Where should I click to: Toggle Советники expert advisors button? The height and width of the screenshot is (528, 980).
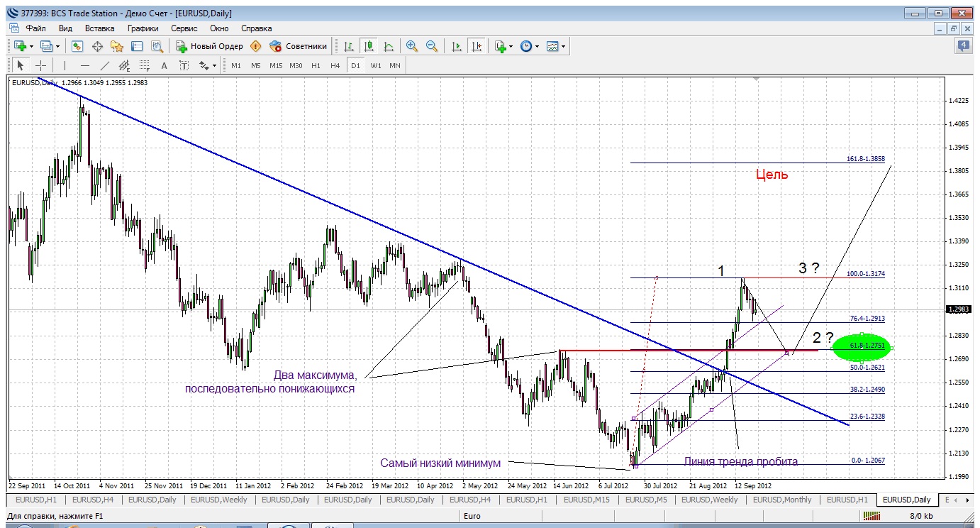coord(299,46)
